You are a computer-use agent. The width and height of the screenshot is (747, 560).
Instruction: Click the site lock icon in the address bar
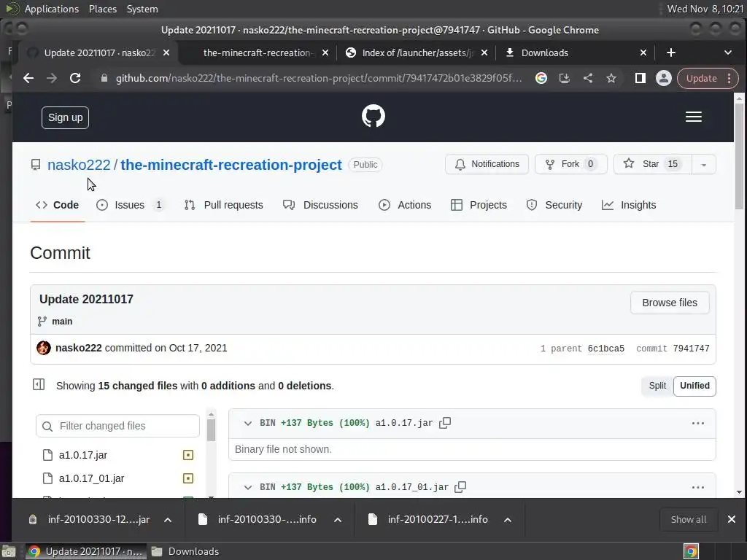(104, 78)
